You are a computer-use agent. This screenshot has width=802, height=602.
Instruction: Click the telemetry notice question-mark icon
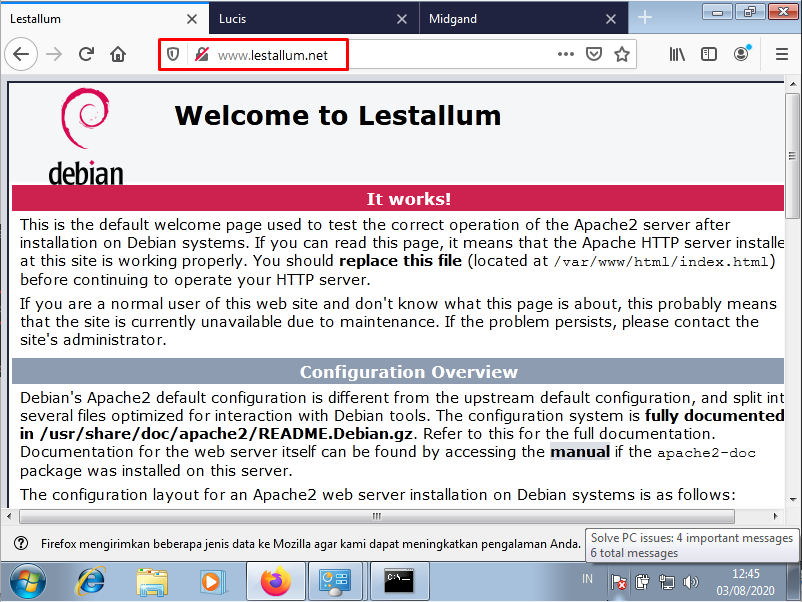[21, 543]
